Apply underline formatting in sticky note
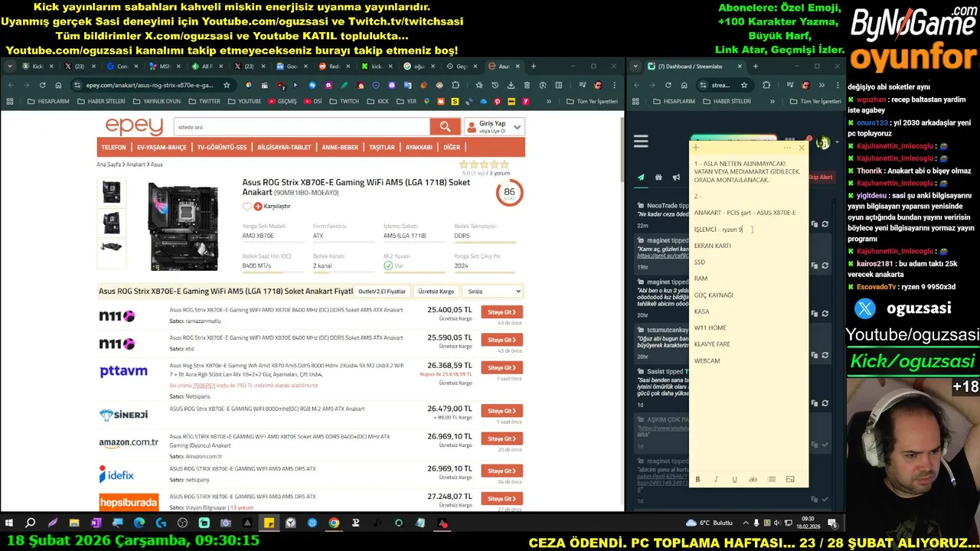The height and width of the screenshot is (551, 980). 734,479
